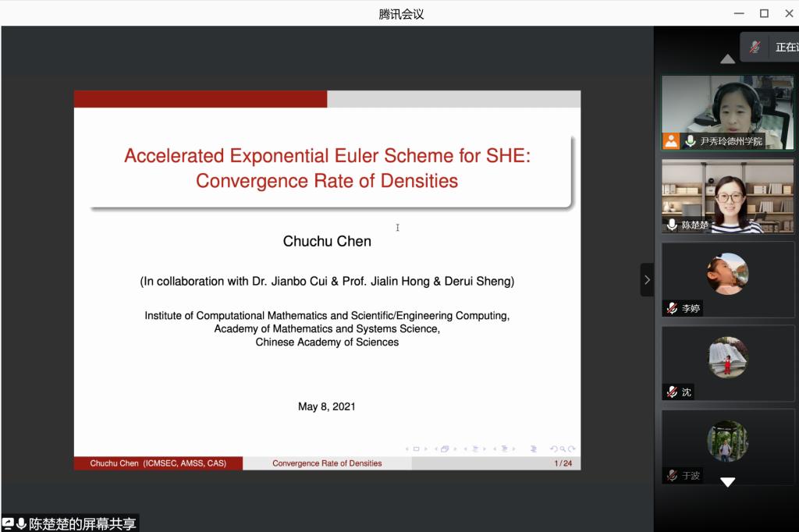Collapse the participant video sidebar with chevron
The image size is (799, 532).
647,280
